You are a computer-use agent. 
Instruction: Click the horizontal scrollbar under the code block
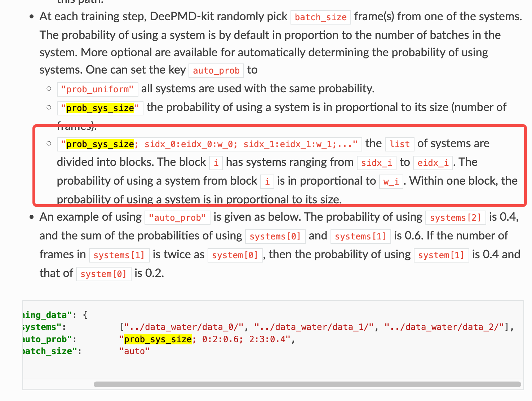[x=307, y=384]
